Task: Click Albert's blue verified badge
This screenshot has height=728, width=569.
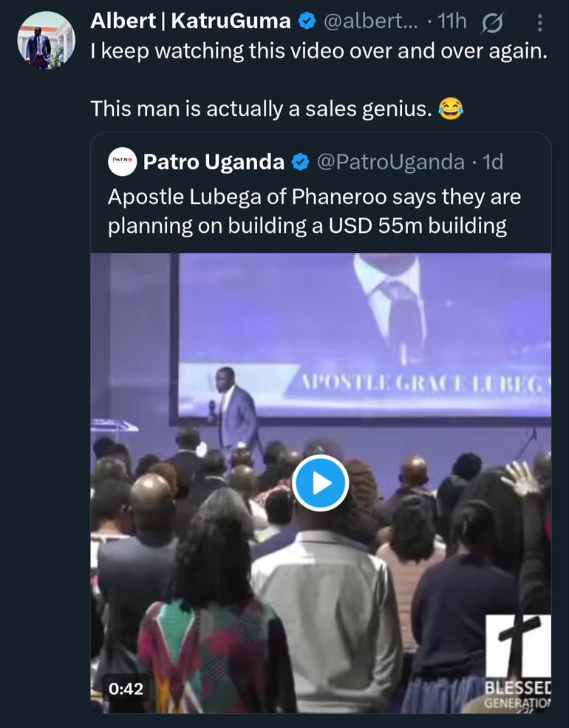Action: (307, 22)
